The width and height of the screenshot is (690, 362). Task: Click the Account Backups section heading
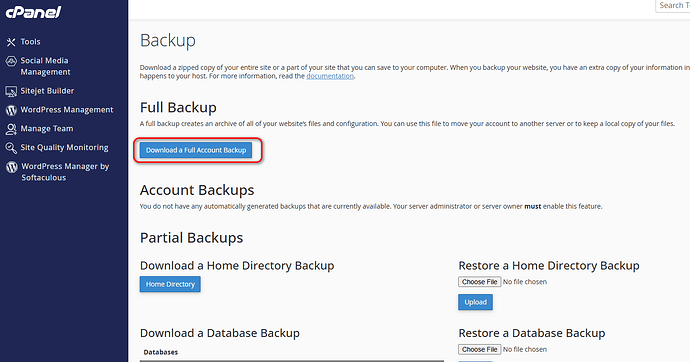pyautogui.click(x=197, y=190)
